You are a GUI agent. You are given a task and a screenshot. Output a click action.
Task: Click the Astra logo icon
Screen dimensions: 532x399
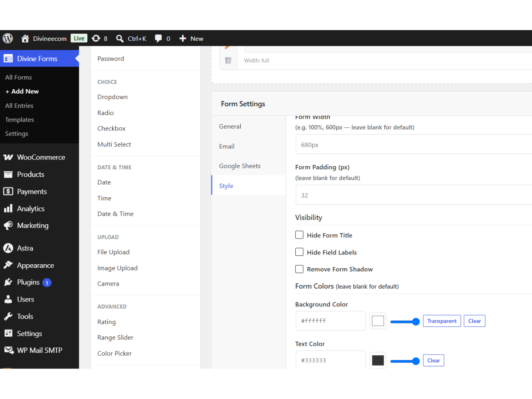(8, 248)
